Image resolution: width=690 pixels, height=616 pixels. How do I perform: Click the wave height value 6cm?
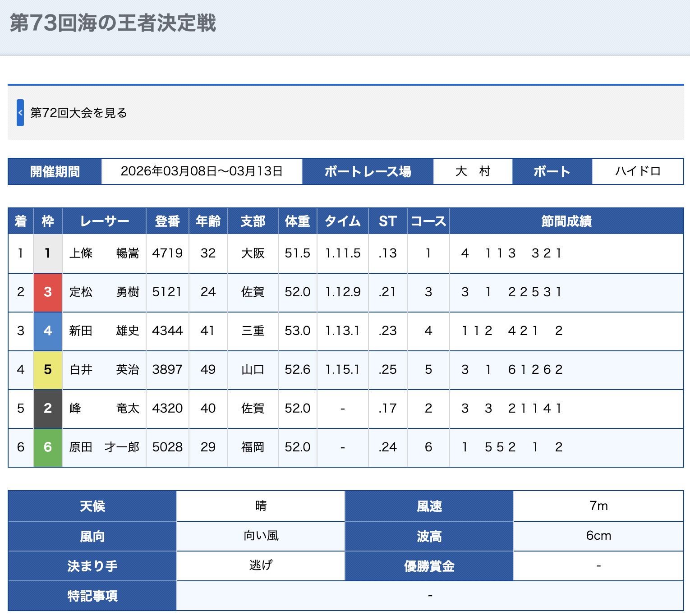pyautogui.click(x=598, y=536)
